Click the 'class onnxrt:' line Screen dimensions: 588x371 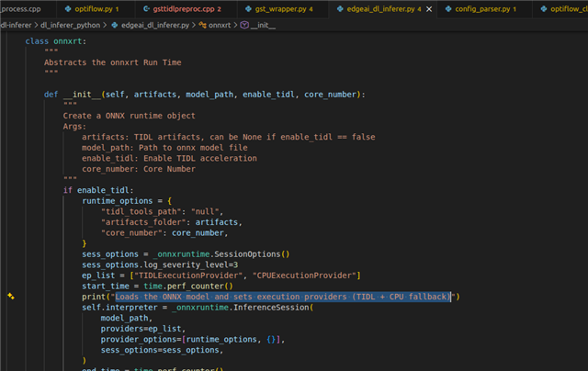click(56, 40)
